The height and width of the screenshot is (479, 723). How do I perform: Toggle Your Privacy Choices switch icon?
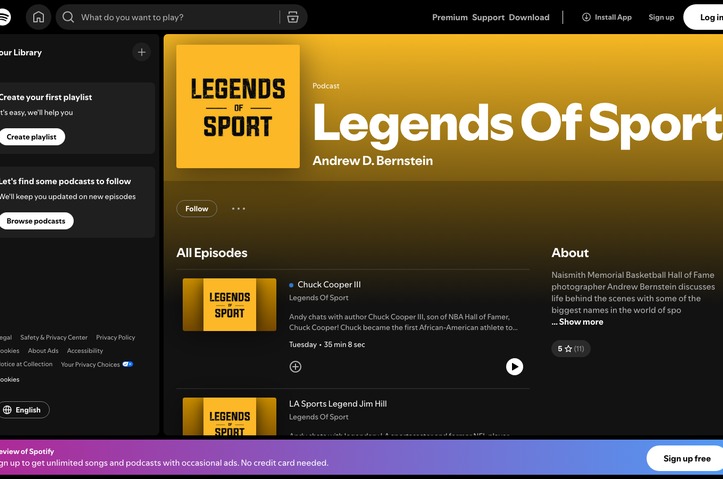coord(128,364)
